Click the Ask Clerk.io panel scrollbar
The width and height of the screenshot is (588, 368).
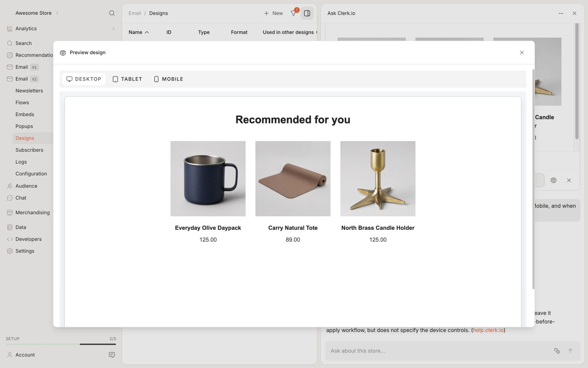pos(577,81)
